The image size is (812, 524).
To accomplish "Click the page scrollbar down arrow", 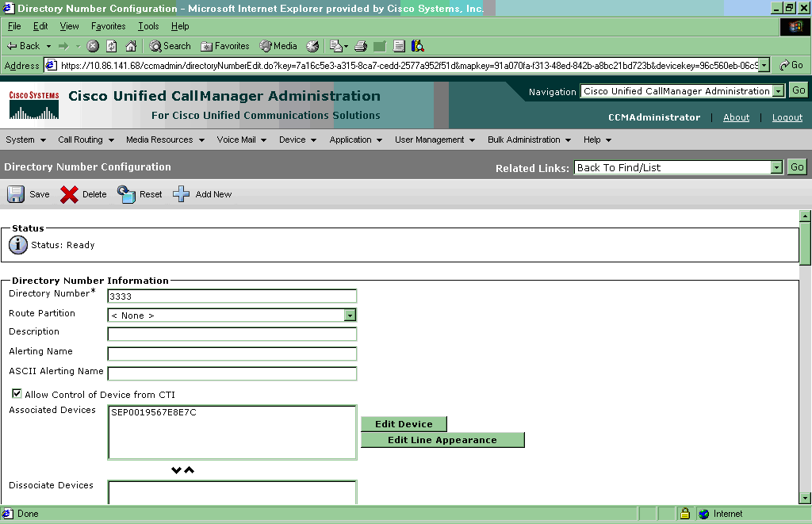I will 805,498.
